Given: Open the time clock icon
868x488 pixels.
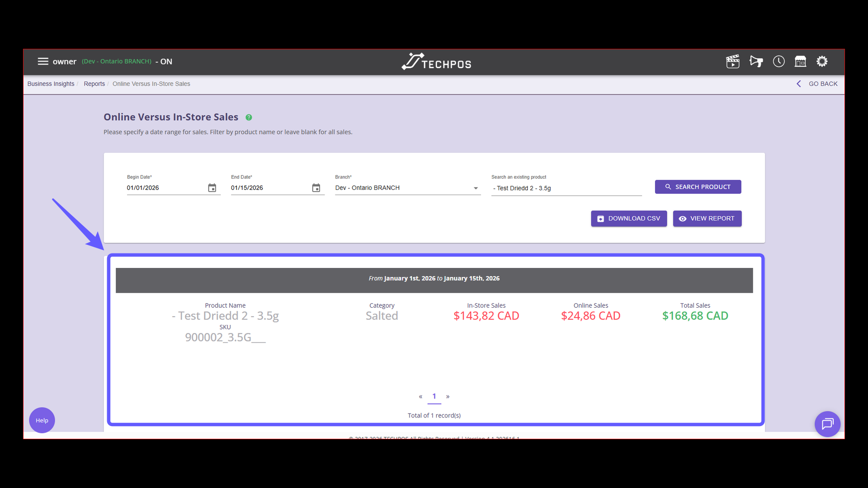Looking at the screenshot, I should (x=778, y=61).
